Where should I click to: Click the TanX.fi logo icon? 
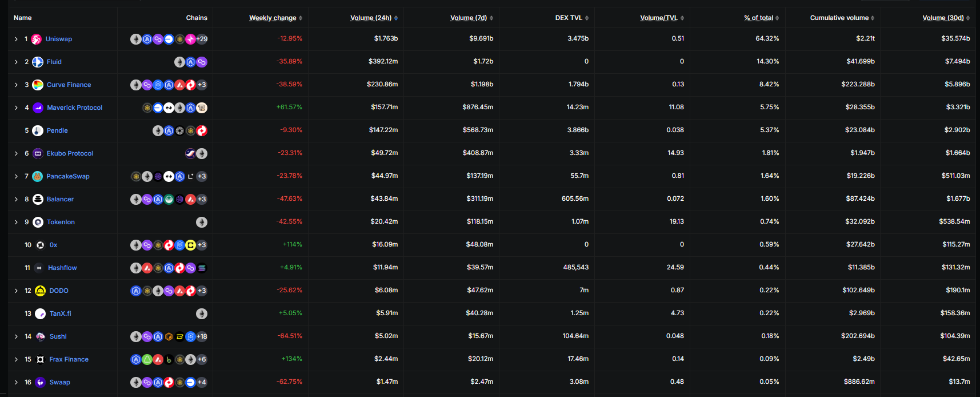coord(41,313)
